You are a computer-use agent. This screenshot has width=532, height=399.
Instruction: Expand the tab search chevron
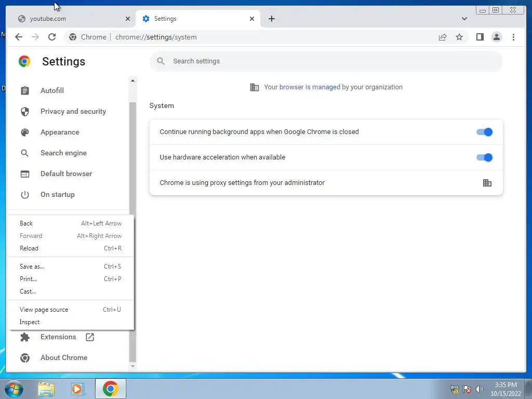[464, 19]
